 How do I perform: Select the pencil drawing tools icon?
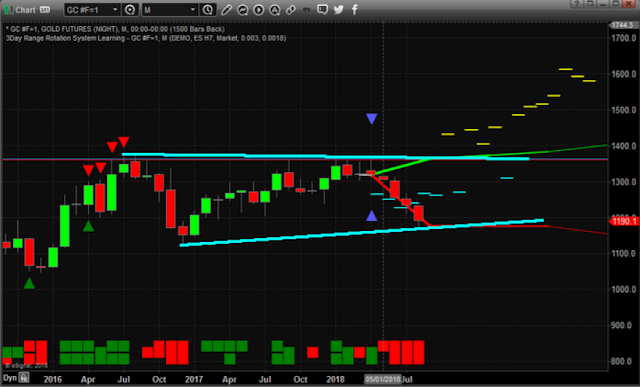(227, 10)
